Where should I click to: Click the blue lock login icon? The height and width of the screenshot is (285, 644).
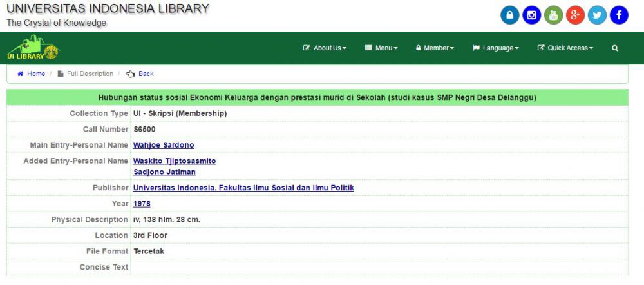point(509,15)
